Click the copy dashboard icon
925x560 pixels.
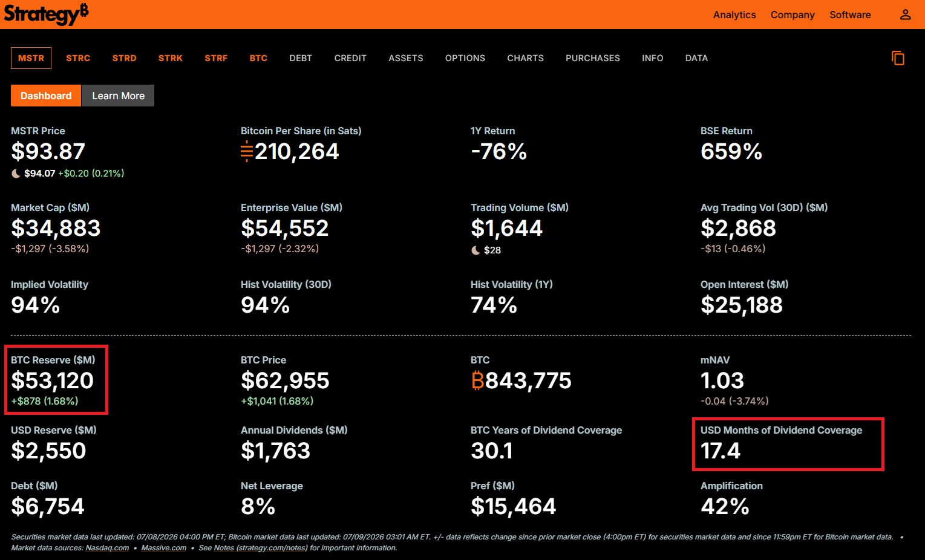[x=898, y=58]
